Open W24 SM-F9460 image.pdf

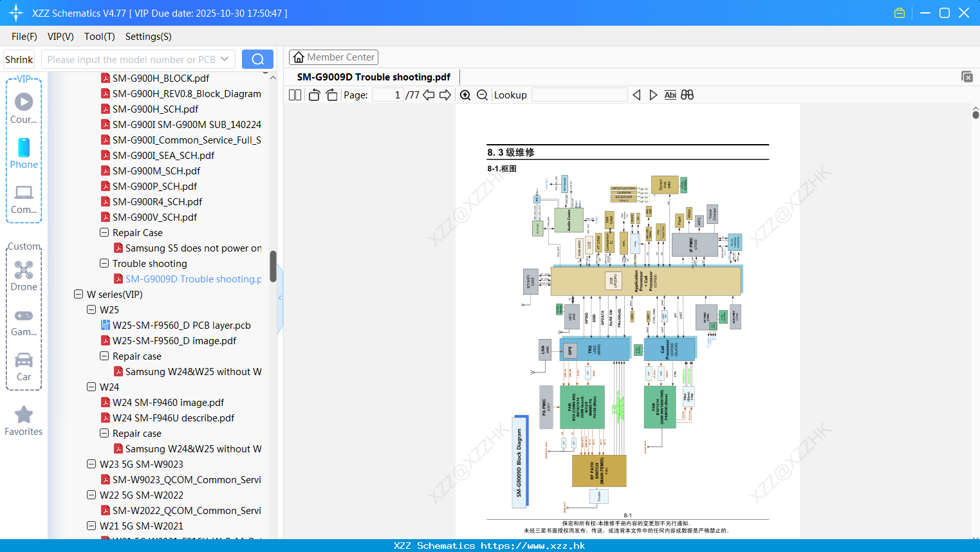(x=168, y=403)
